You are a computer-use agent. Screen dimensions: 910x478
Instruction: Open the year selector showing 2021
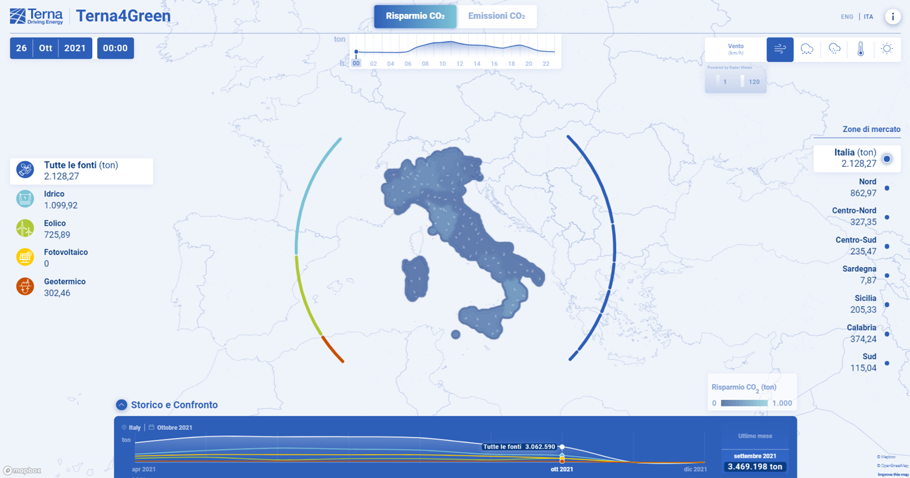click(x=75, y=48)
